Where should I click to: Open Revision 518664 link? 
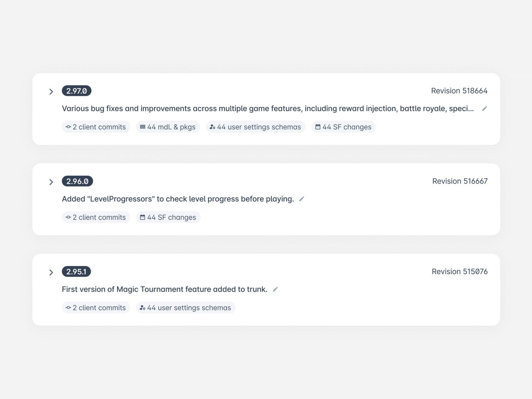coord(459,91)
